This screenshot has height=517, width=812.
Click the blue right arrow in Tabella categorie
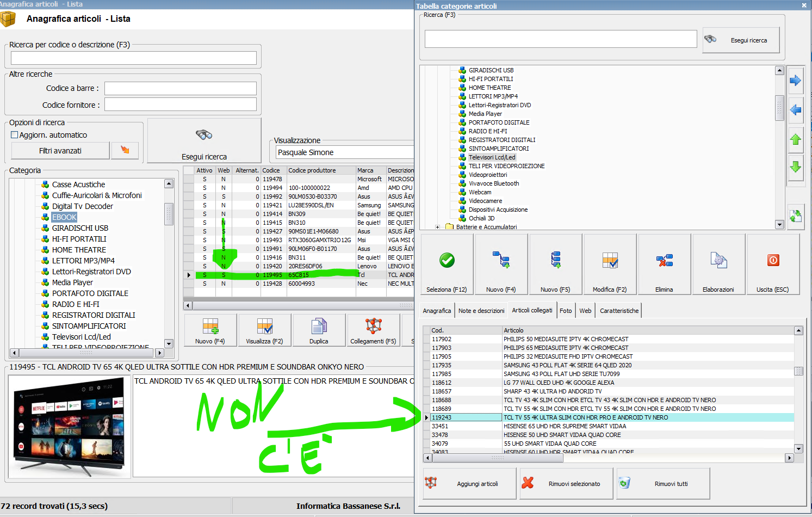click(x=796, y=81)
